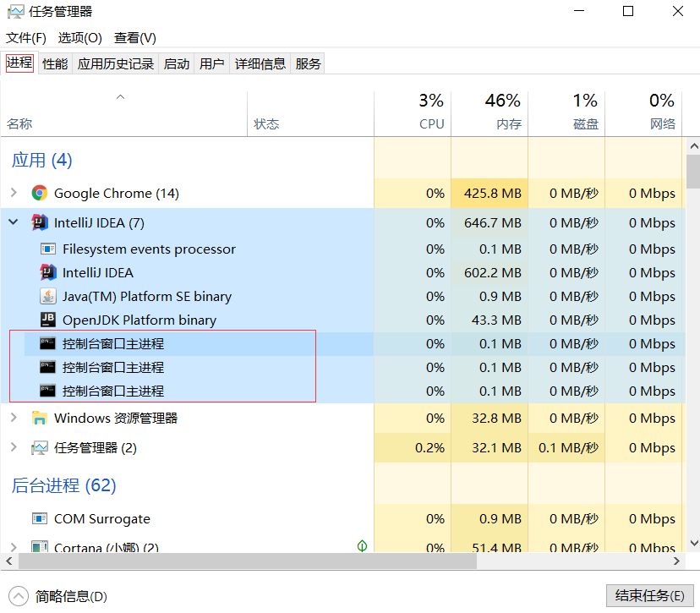The height and width of the screenshot is (613, 700).
Task: Click the horizontal scrollbar thumb
Action: [248, 561]
